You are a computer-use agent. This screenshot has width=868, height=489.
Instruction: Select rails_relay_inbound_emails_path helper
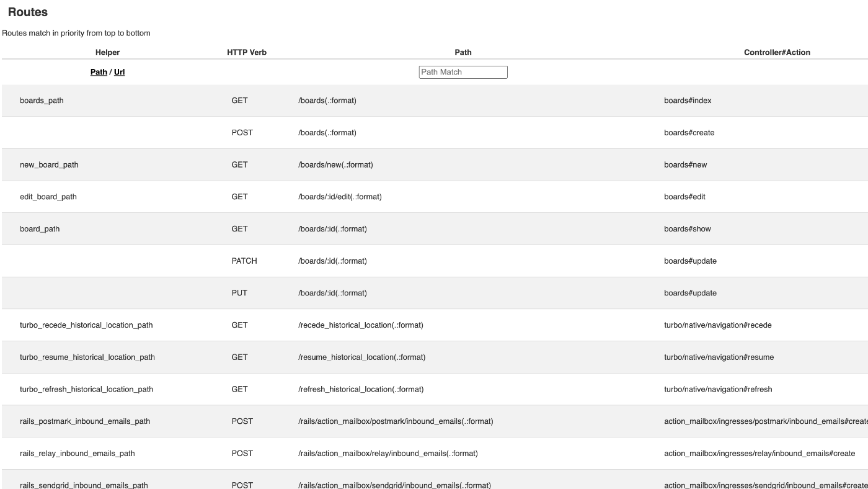click(x=77, y=454)
